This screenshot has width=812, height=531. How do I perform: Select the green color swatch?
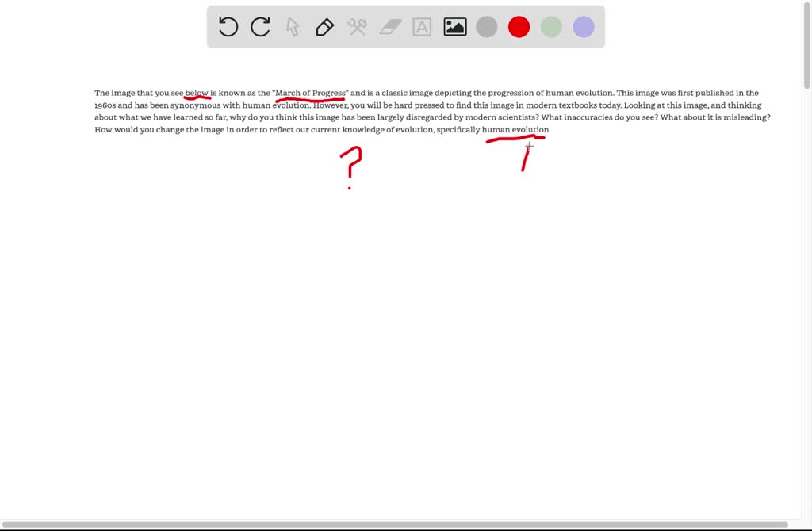[551, 26]
